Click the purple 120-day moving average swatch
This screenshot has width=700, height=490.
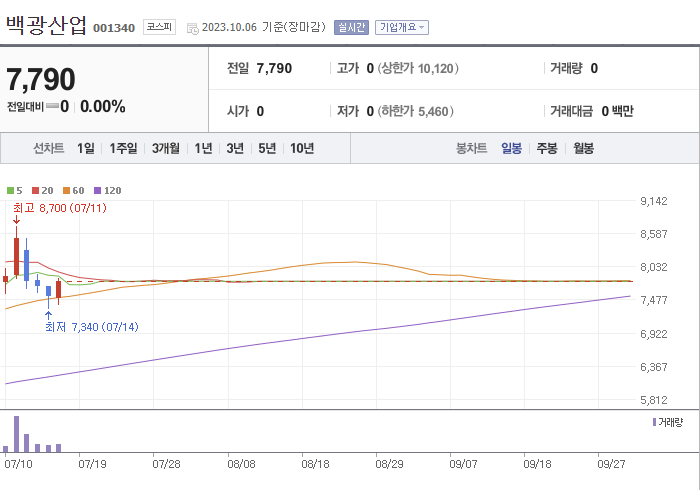point(97,191)
